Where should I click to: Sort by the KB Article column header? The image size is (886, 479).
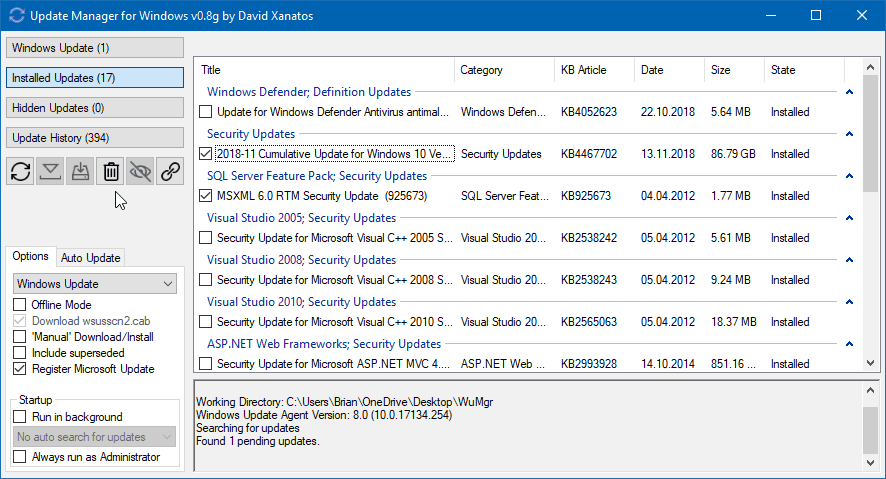tap(594, 70)
